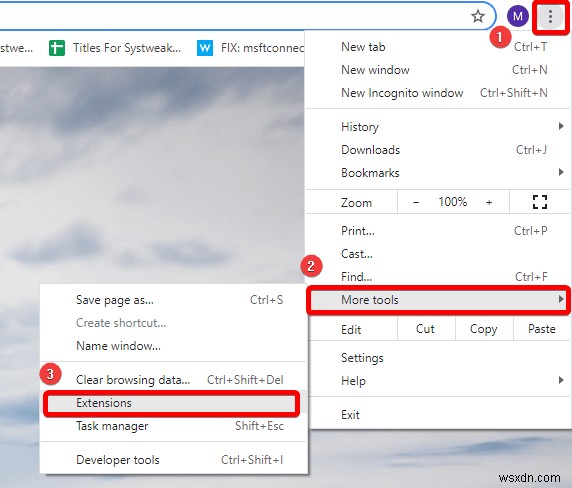Expand the History submenu

click(x=437, y=127)
